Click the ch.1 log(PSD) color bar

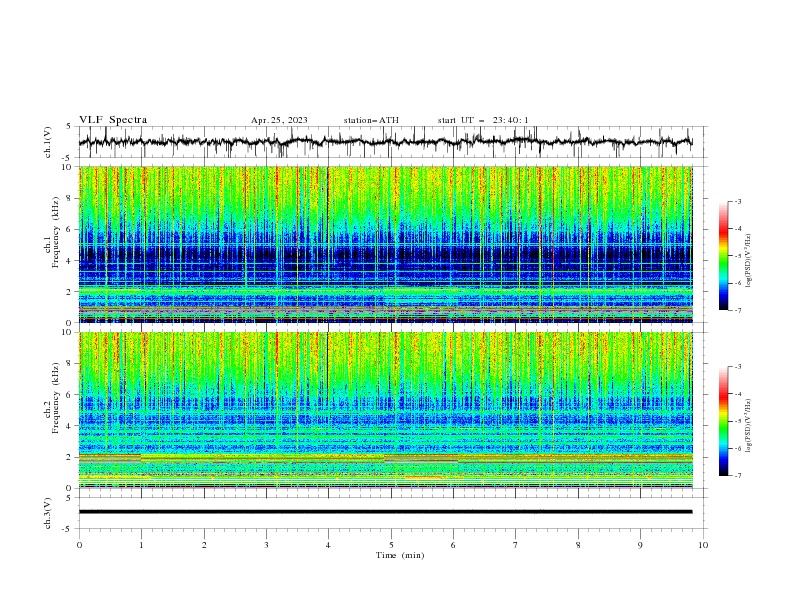[x=723, y=256]
